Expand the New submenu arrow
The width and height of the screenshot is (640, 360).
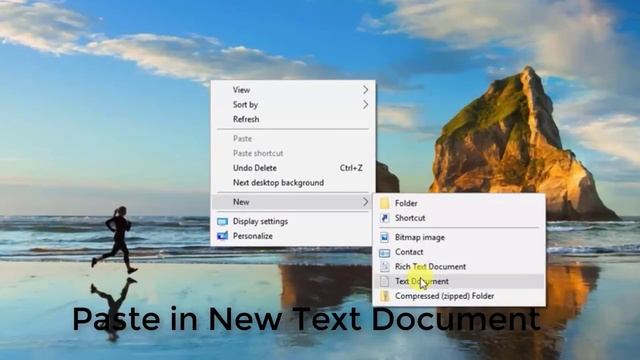point(365,202)
